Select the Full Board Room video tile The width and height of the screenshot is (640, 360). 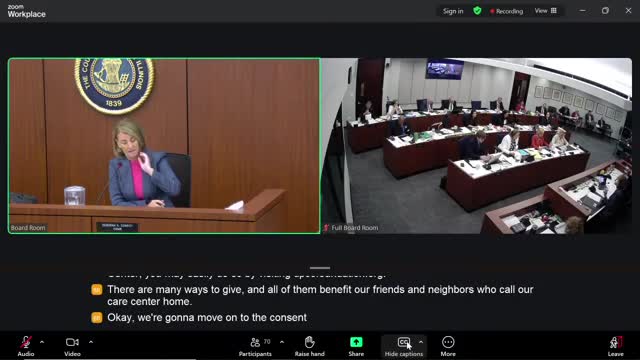pos(476,146)
